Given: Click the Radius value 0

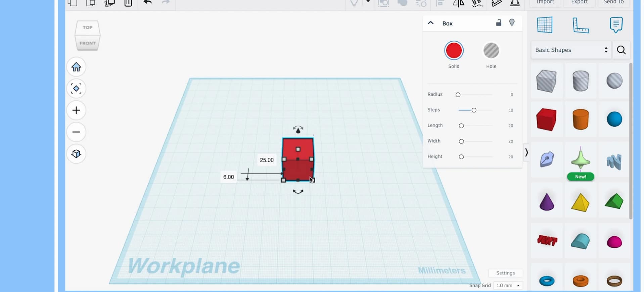Looking at the screenshot, I should point(512,95).
